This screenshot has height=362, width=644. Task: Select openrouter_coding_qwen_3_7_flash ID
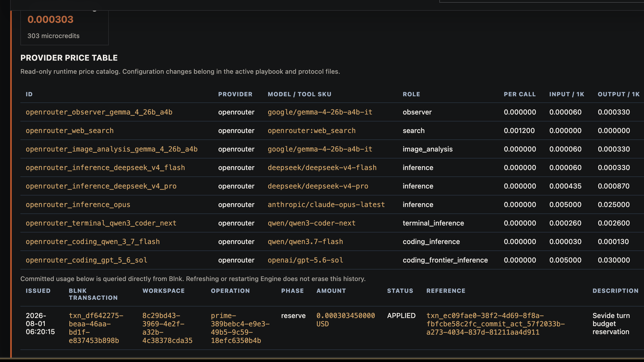coord(93,242)
